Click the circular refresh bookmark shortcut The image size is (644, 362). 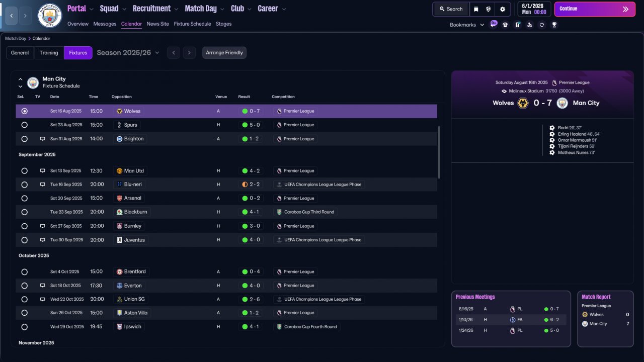tap(542, 25)
